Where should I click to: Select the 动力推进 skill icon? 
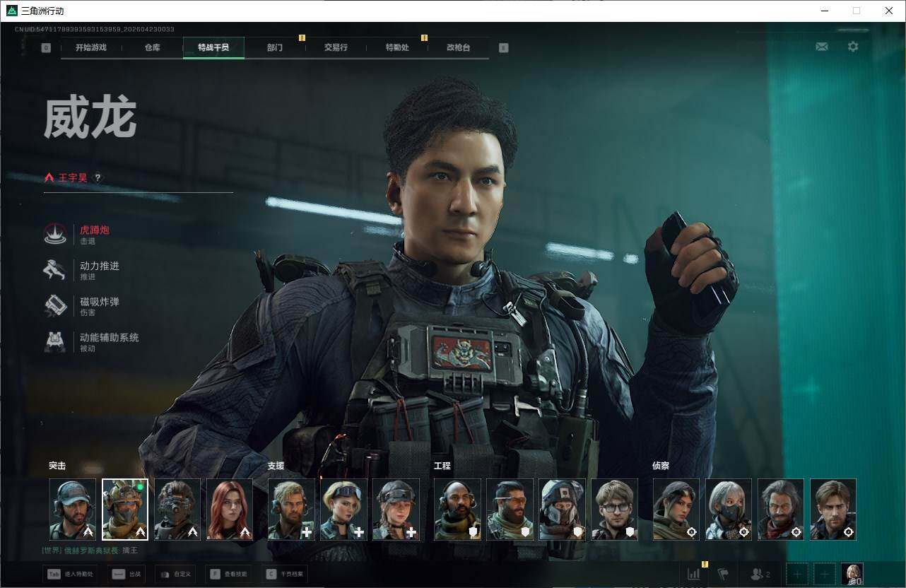(x=55, y=270)
